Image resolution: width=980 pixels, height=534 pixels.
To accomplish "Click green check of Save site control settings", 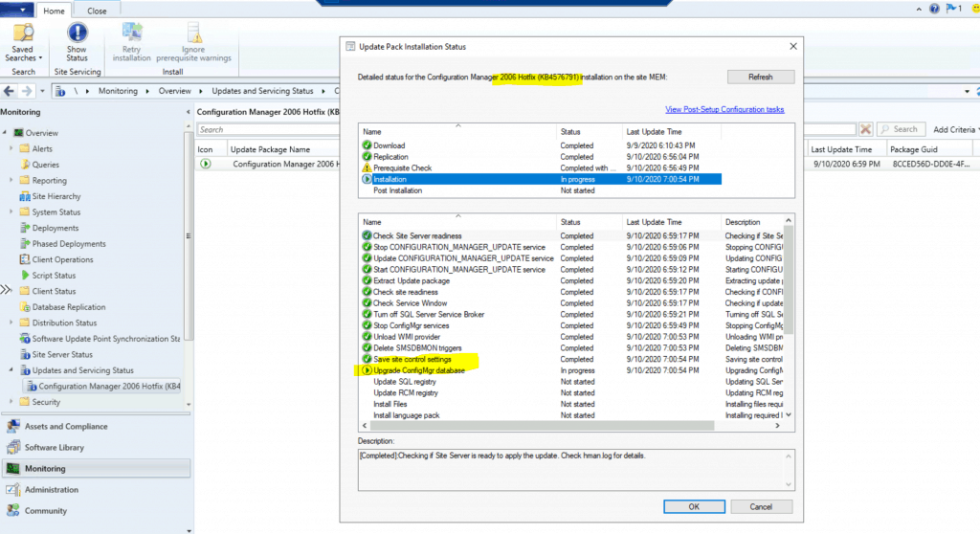I will 367,359.
